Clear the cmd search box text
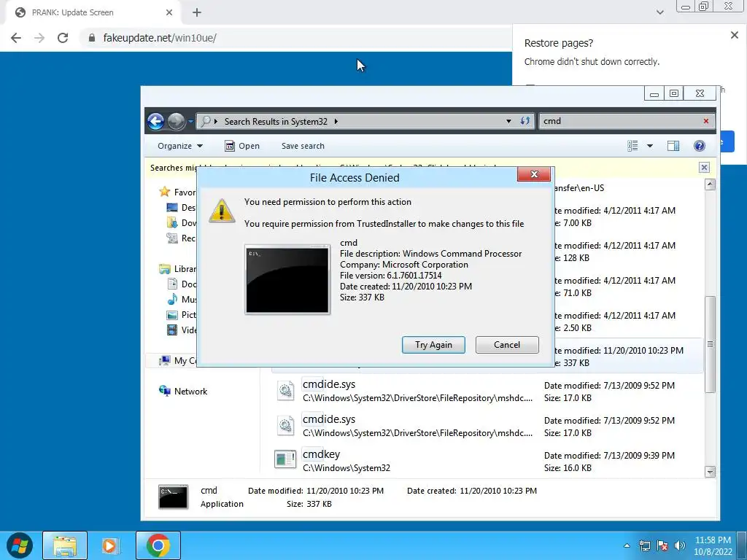The height and width of the screenshot is (560, 747). coord(706,121)
